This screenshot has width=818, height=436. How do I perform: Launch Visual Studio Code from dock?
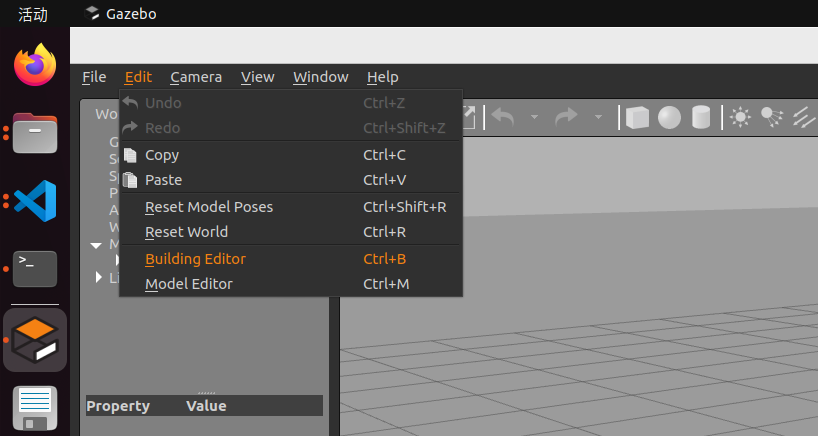pos(35,201)
